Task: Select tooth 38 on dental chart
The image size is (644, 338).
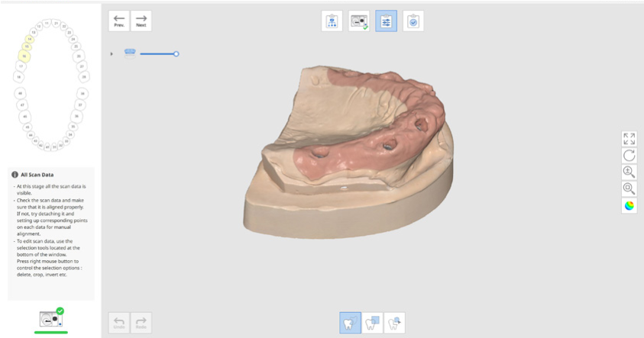Action: point(83,94)
